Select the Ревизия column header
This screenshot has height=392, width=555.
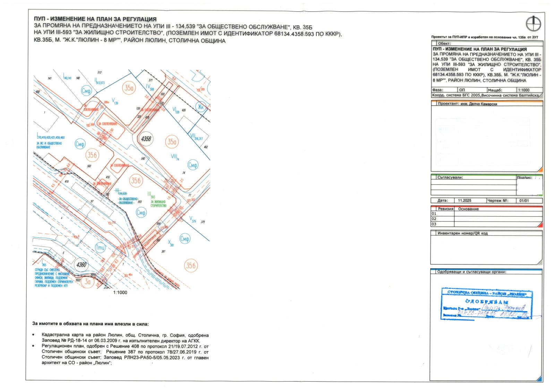[x=445, y=209]
